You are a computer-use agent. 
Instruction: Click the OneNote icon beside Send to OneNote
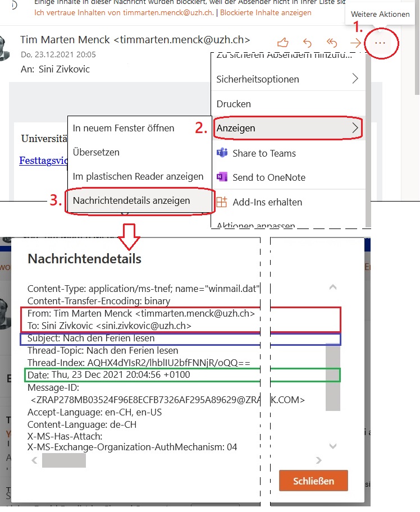(222, 177)
